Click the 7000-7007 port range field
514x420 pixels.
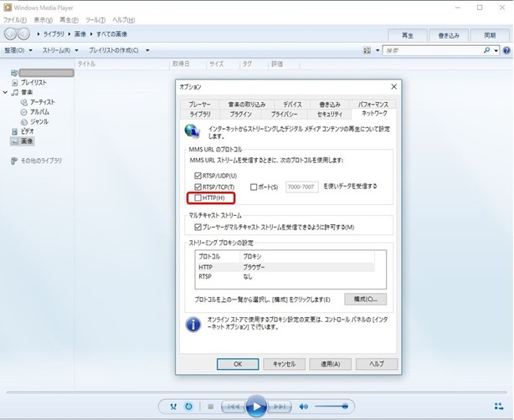(x=302, y=187)
